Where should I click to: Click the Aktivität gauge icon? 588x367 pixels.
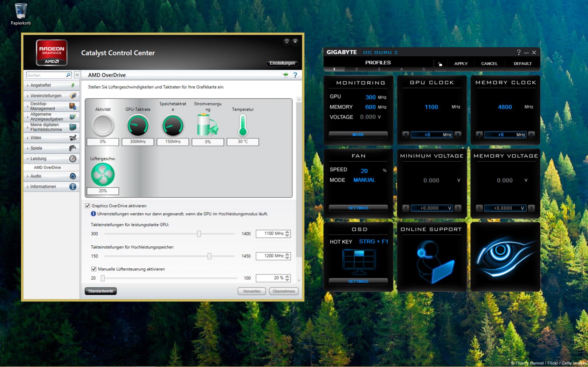pos(103,126)
